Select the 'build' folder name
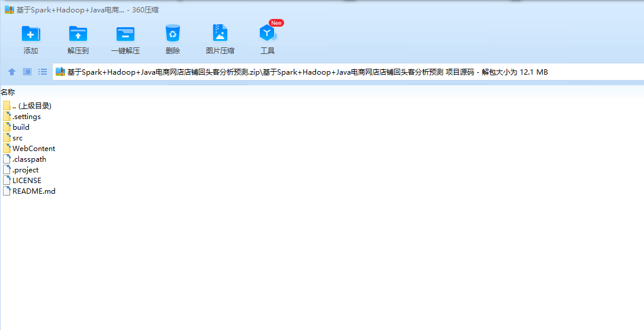644x330 pixels. coord(21,127)
